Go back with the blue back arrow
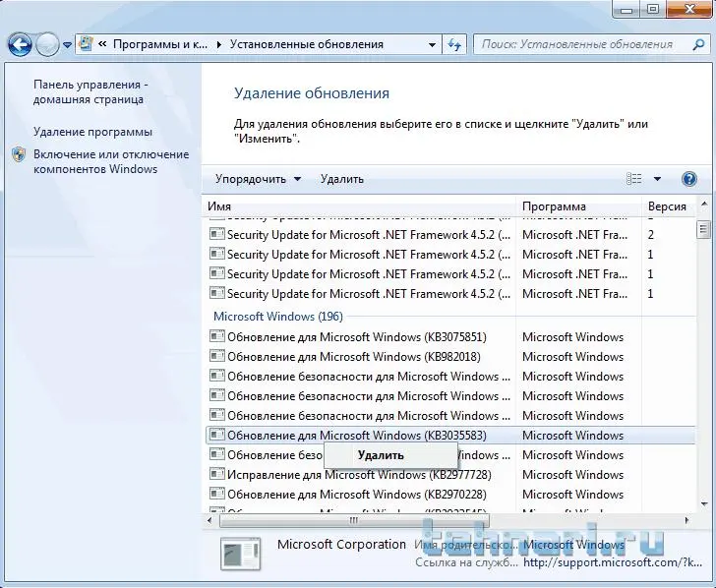The height and width of the screenshot is (588, 716). tap(20, 44)
